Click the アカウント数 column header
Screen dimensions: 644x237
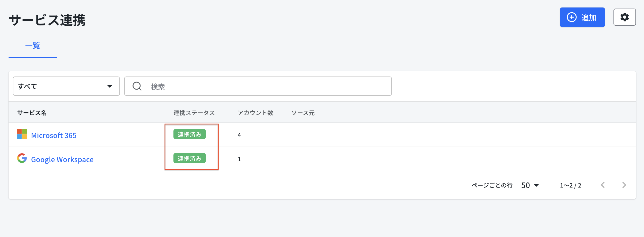pos(256,113)
